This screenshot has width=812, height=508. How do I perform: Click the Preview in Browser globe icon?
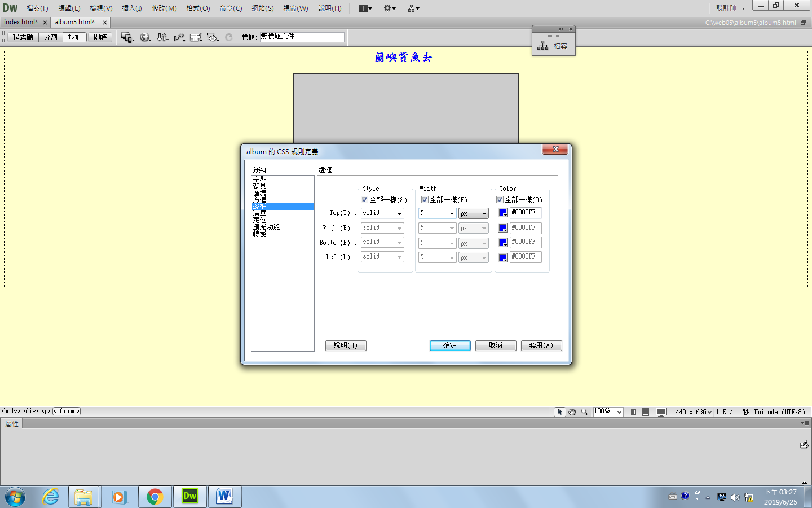point(145,37)
